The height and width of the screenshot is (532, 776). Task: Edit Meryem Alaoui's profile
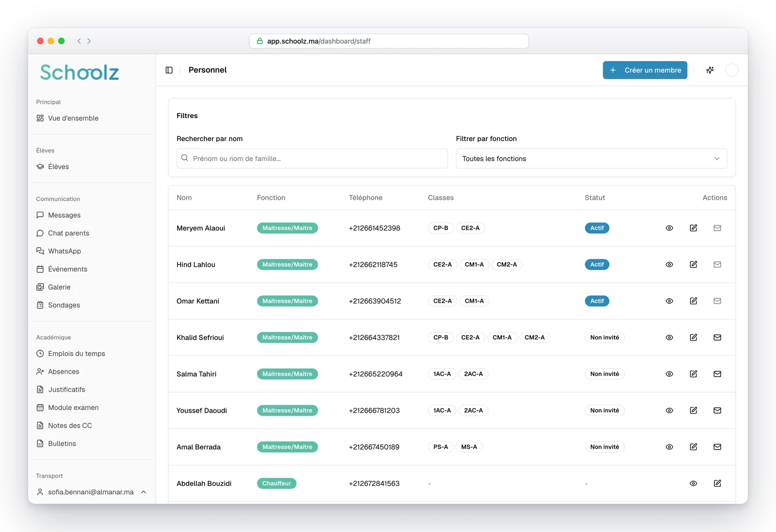pos(694,228)
